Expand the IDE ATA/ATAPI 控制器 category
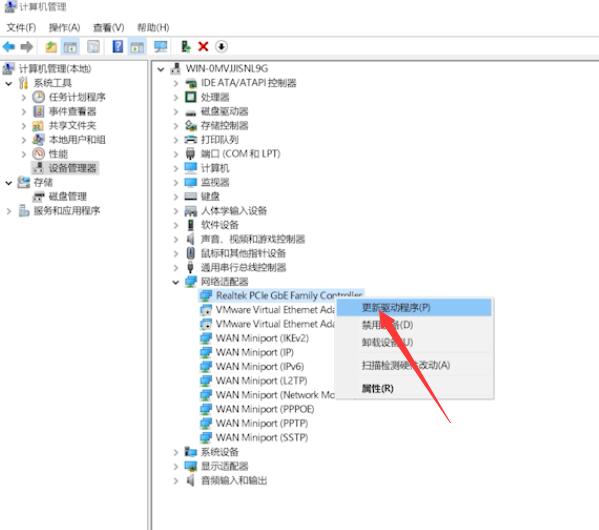This screenshot has width=599, height=530. pyautogui.click(x=176, y=83)
